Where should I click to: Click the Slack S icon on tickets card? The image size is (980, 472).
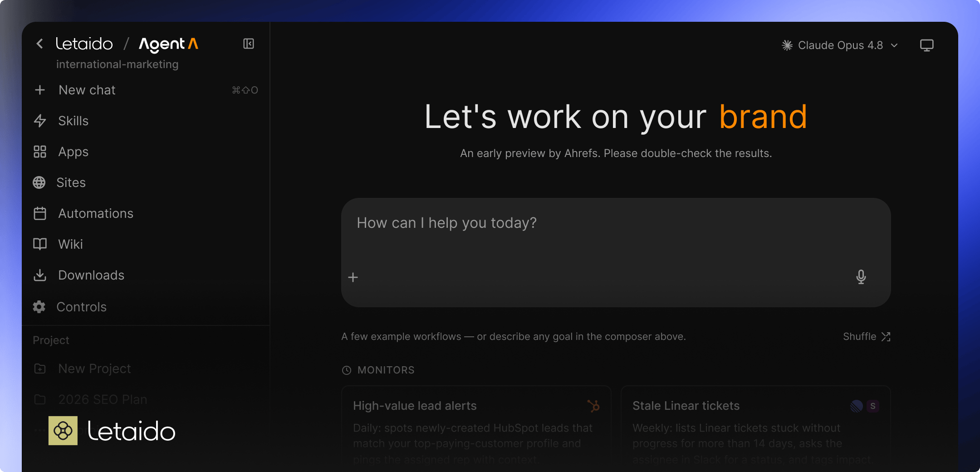[x=872, y=406]
